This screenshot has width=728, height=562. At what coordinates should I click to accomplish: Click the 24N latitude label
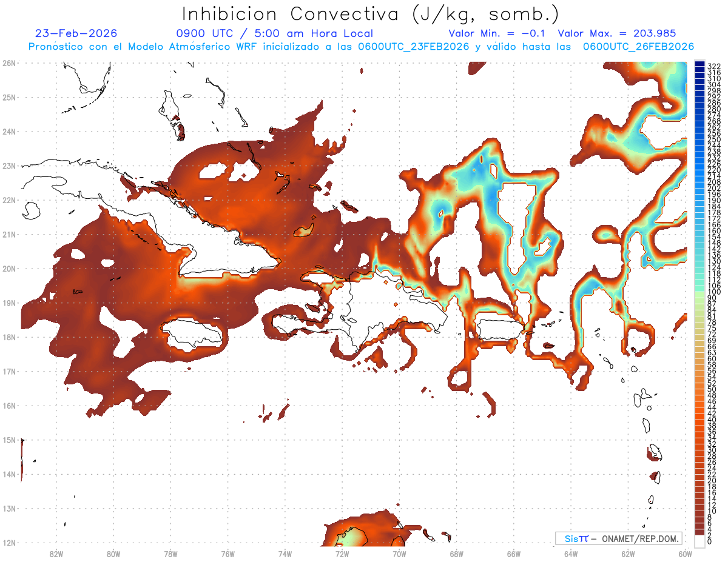8,132
